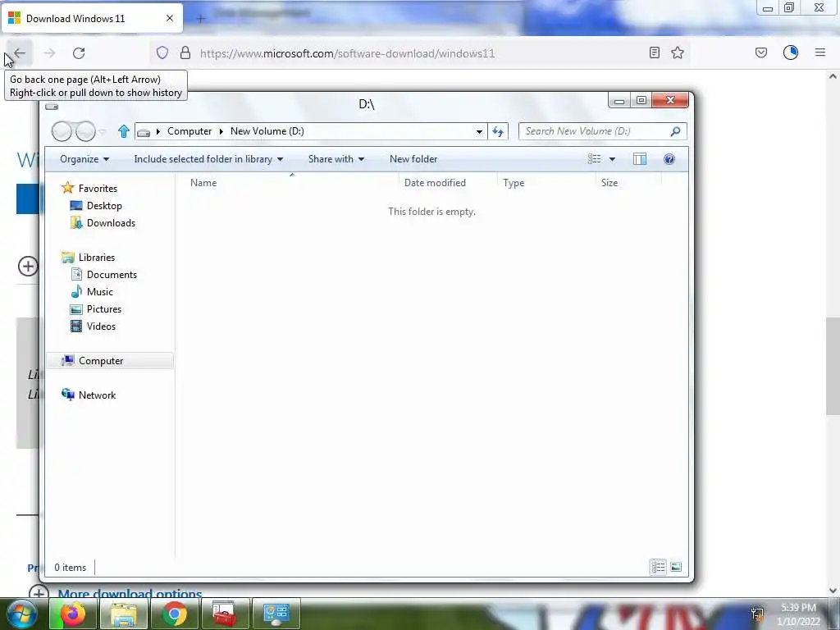Open Windows Explorer taskbar icon

[x=124, y=614]
